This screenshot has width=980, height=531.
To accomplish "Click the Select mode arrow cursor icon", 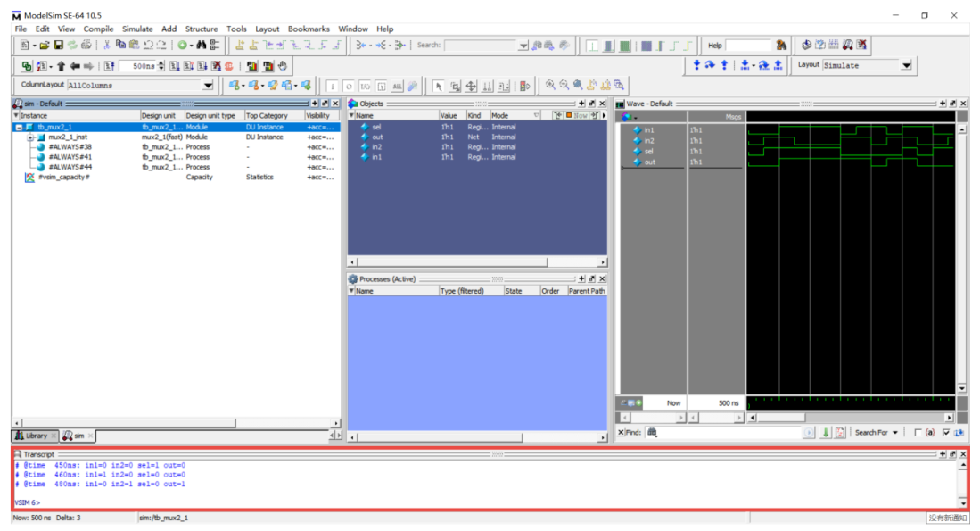I will (438, 87).
